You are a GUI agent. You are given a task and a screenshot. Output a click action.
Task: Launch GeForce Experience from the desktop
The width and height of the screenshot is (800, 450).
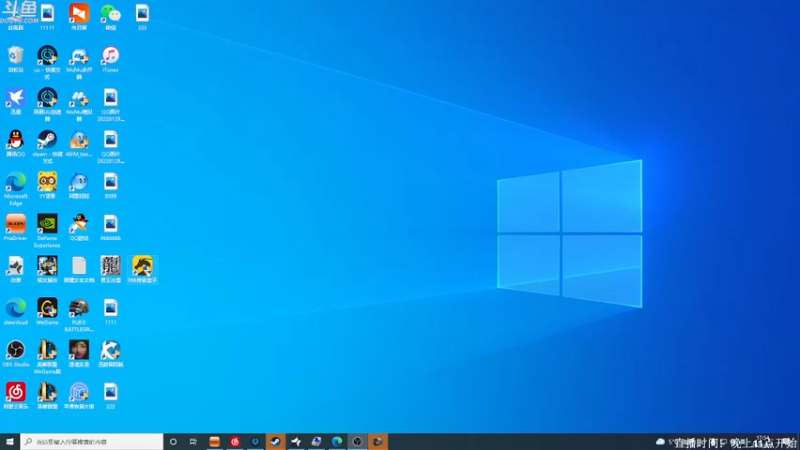pos(47,223)
